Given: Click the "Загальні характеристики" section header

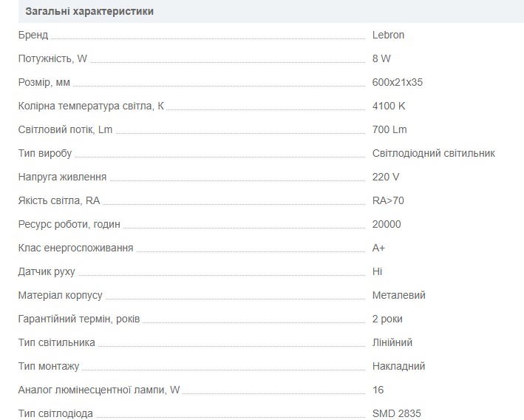Looking at the screenshot, I should coord(89,12).
